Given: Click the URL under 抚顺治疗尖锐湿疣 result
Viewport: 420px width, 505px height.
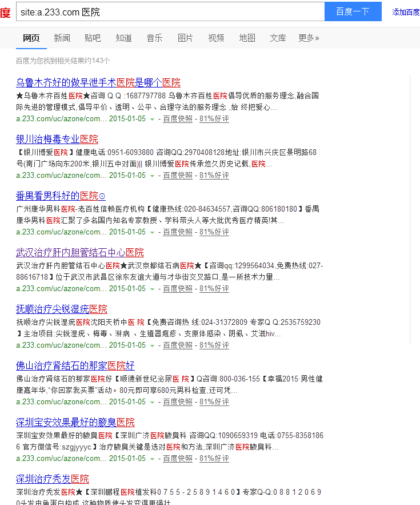Looking at the screenshot, I should 61,345.
